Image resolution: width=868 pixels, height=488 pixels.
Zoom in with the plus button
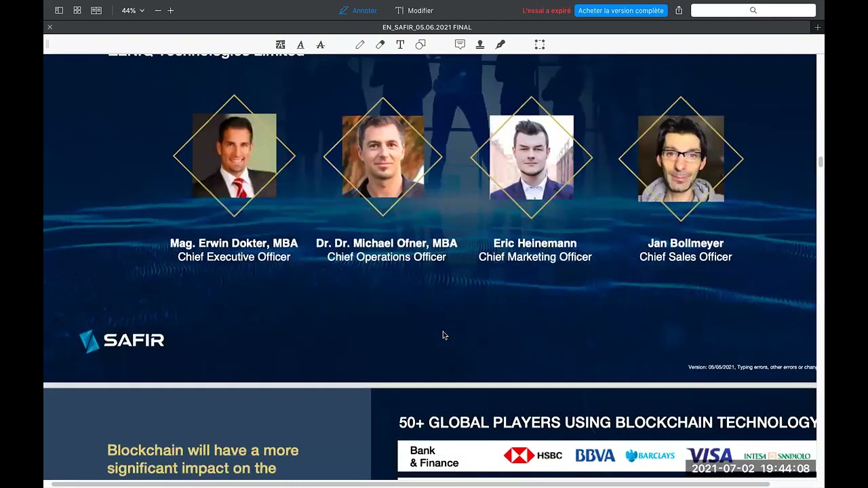[171, 11]
